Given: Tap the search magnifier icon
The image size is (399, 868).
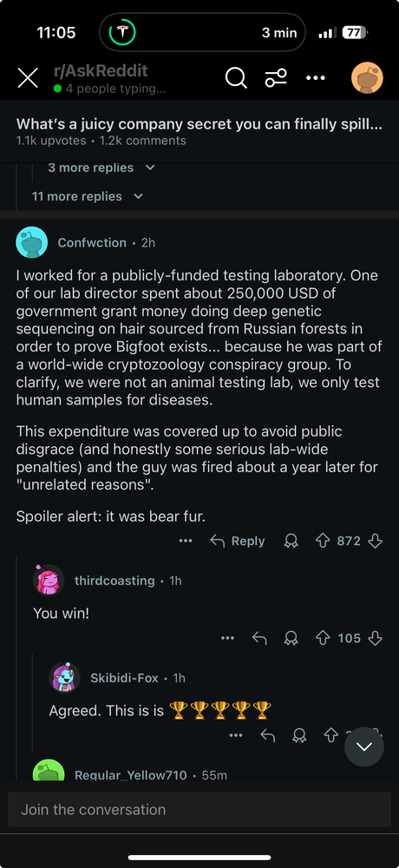Looking at the screenshot, I should point(236,78).
